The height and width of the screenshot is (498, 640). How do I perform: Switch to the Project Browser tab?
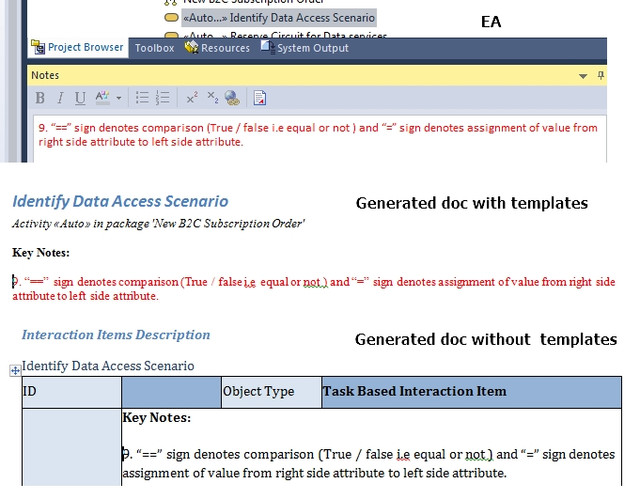pyautogui.click(x=78, y=47)
